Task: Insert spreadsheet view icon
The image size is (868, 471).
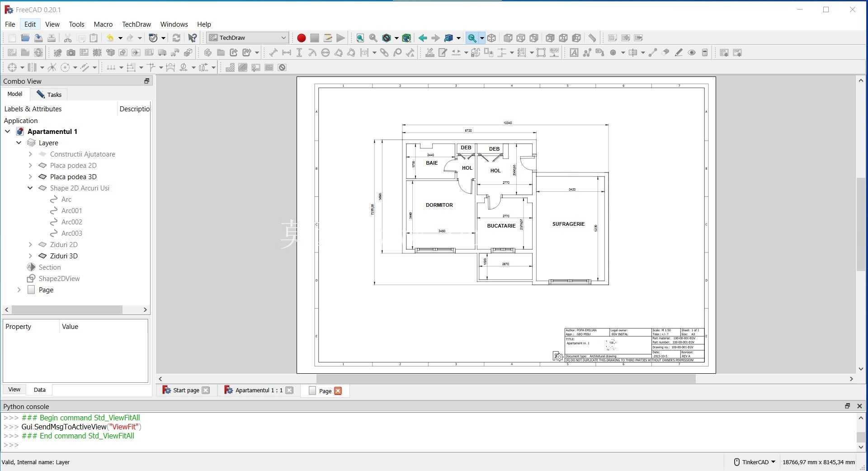Action: click(x=149, y=53)
